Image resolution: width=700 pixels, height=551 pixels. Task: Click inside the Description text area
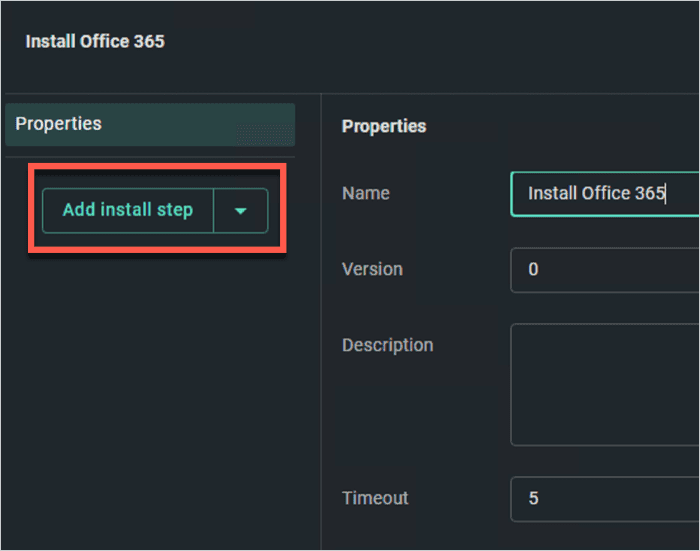tap(605, 384)
